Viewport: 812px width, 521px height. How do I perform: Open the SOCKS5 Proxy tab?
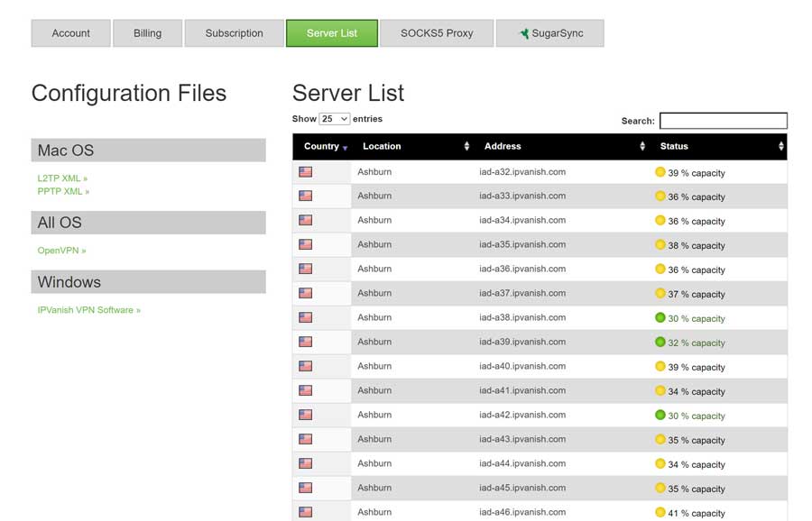[437, 33]
